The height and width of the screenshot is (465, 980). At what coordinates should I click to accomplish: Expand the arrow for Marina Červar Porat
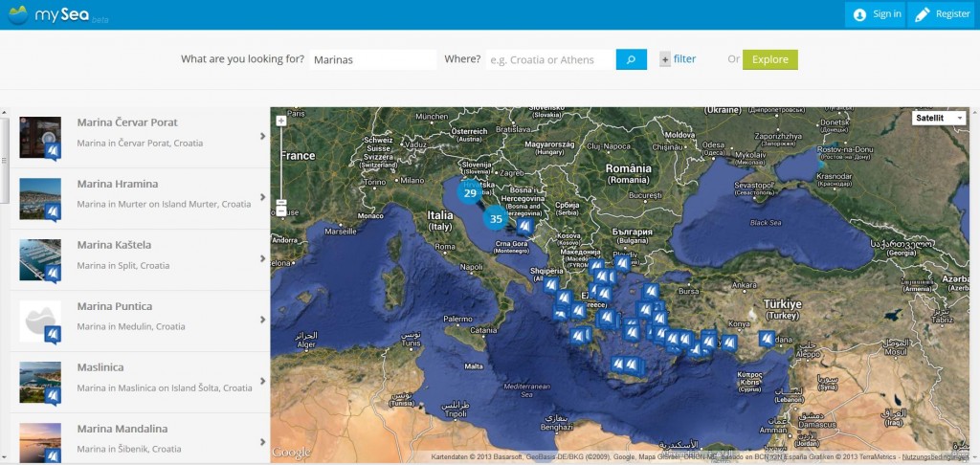(263, 136)
